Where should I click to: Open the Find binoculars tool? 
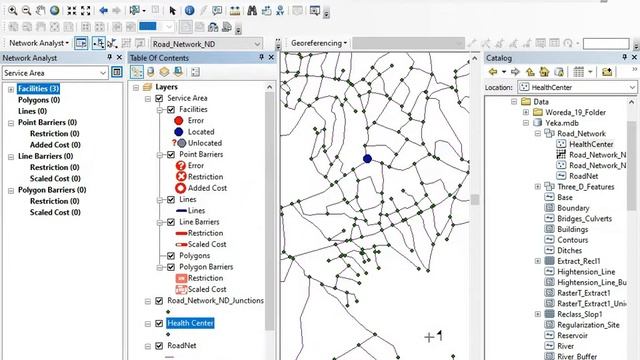point(252,11)
